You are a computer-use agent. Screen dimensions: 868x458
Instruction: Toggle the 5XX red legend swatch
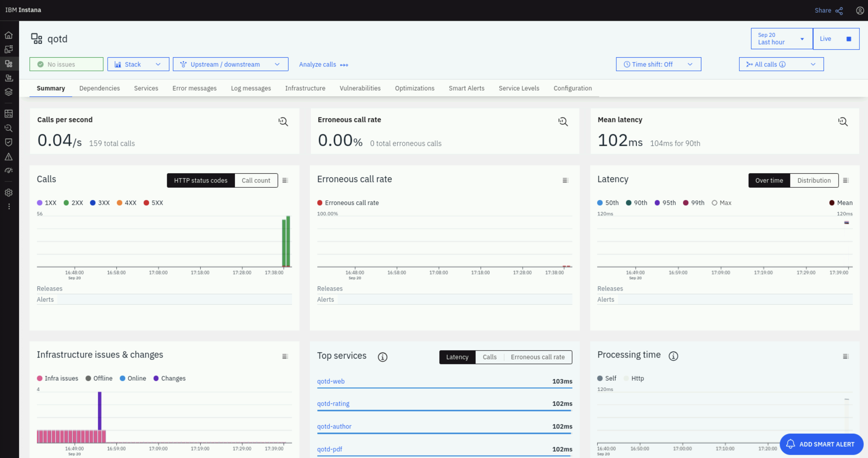pos(146,203)
